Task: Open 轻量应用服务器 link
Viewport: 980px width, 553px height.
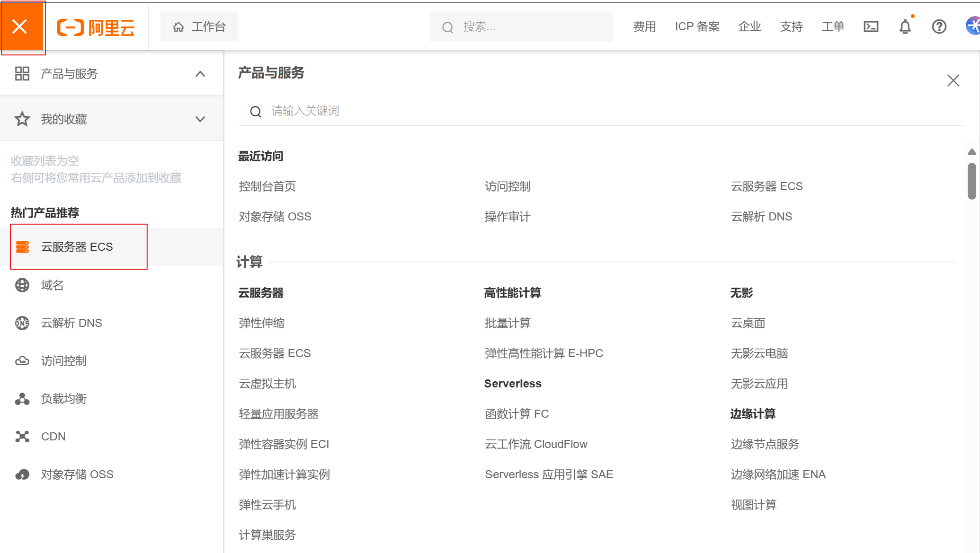Action: [278, 414]
